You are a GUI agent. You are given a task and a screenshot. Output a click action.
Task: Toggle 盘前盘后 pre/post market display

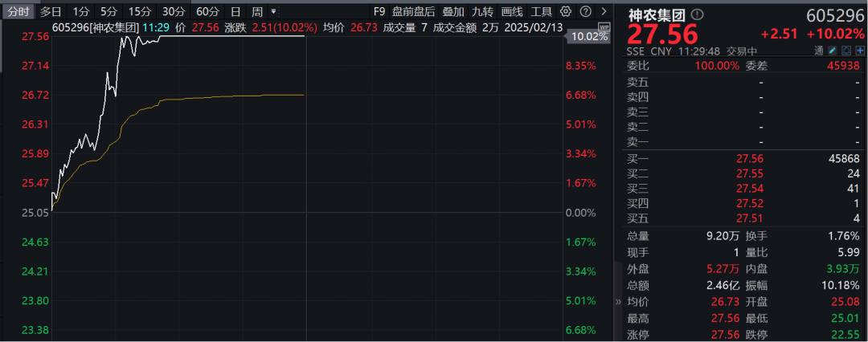tap(414, 11)
